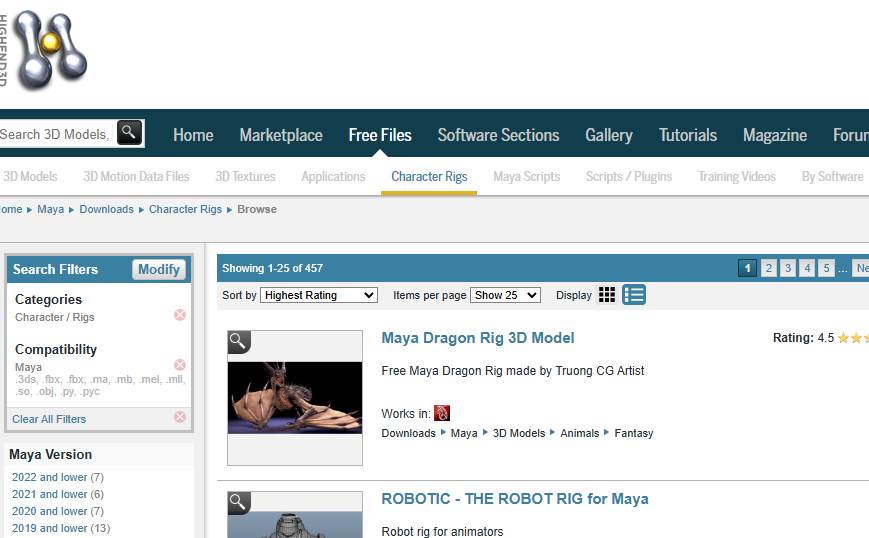869x538 pixels.
Task: Remove the Maya compatibility filter
Action: [x=180, y=365]
